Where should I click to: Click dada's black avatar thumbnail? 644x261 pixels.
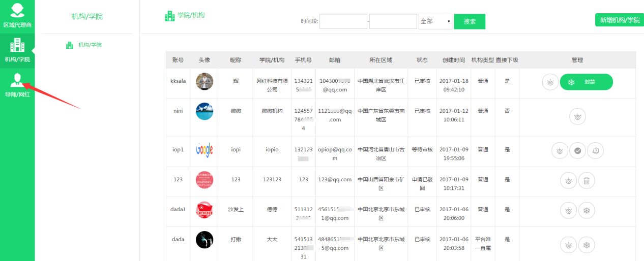pos(204,240)
